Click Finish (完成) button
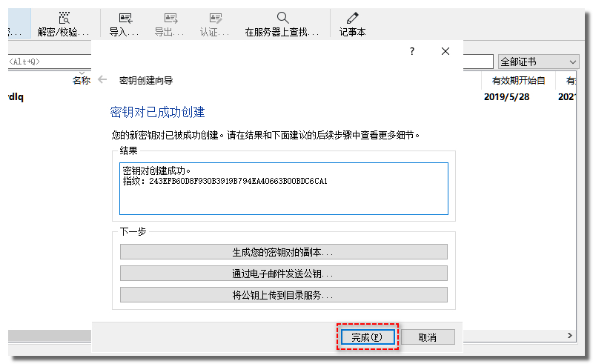Image resolution: width=593 pixels, height=364 pixels. [368, 337]
